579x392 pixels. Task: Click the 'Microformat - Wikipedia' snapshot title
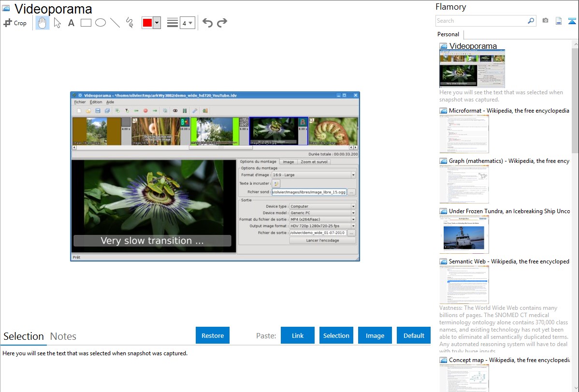point(509,111)
